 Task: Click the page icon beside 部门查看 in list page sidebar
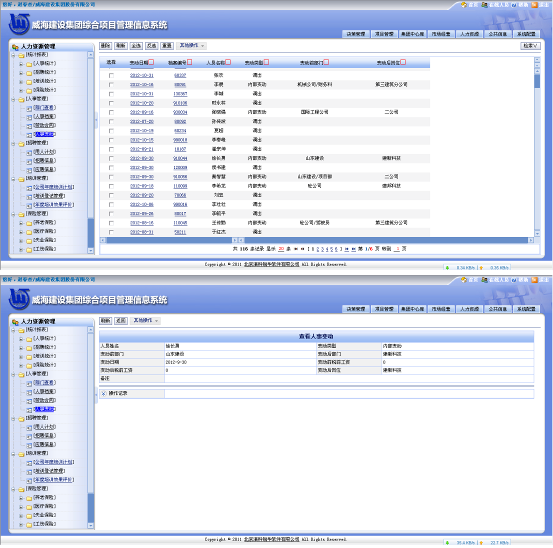click(29, 108)
